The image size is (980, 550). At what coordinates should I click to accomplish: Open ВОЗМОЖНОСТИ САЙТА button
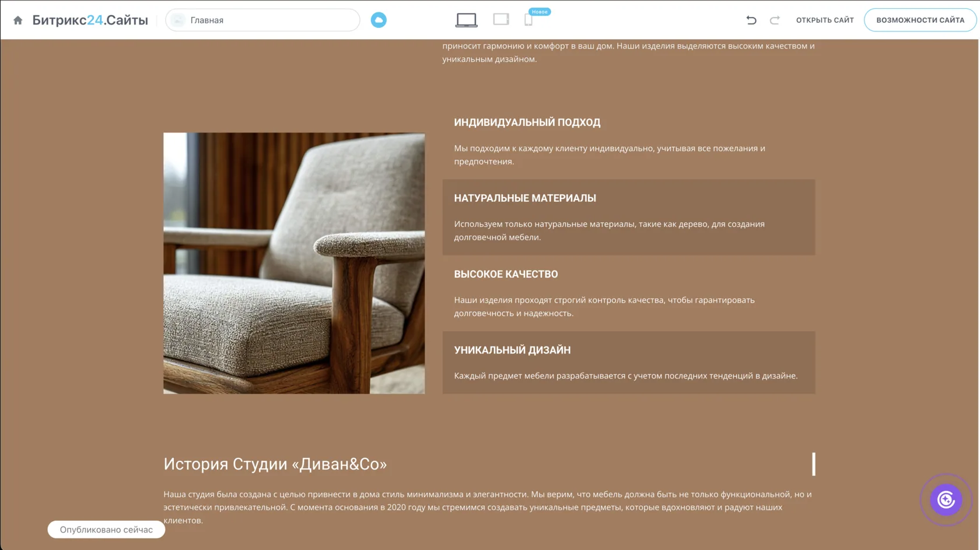click(920, 20)
